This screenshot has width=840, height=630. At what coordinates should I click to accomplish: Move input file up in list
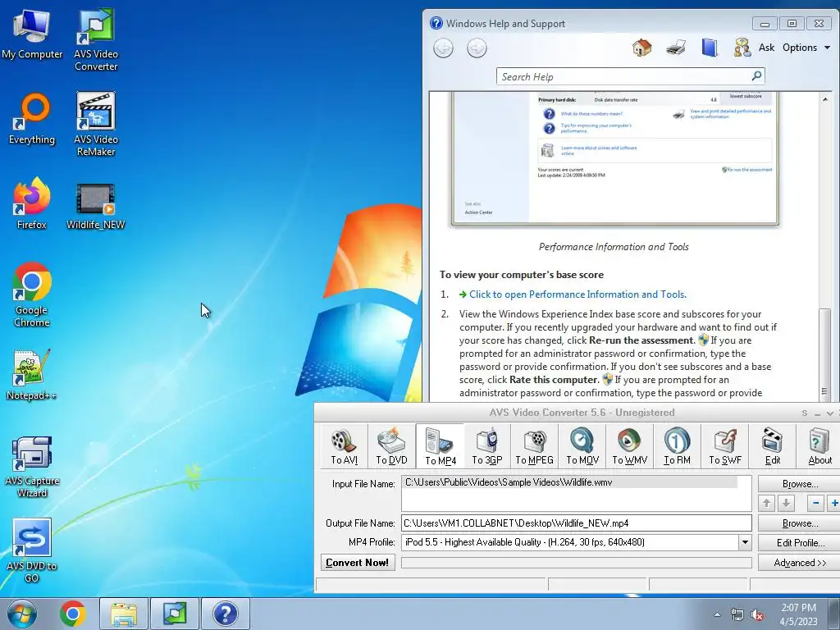(x=767, y=503)
